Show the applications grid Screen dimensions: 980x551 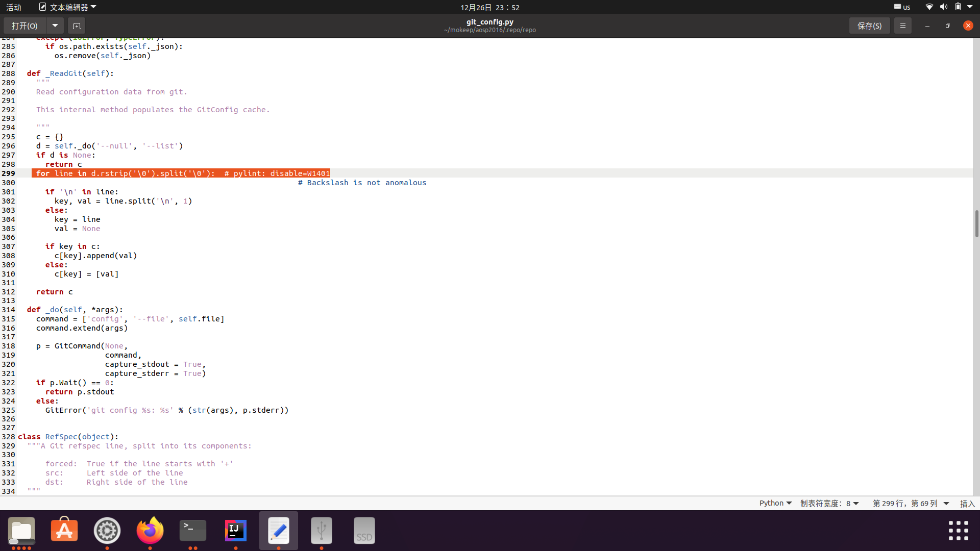coord(959,531)
